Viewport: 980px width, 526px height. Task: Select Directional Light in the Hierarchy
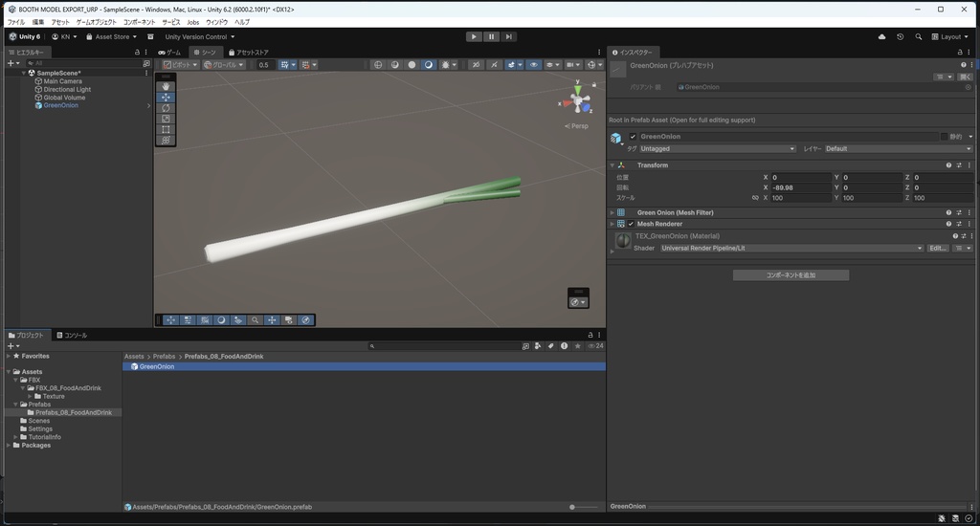click(67, 89)
